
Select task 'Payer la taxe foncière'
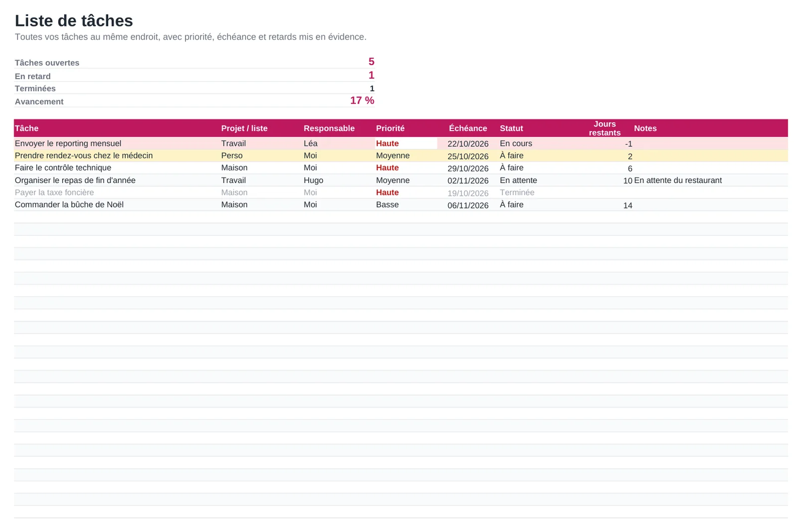(54, 192)
